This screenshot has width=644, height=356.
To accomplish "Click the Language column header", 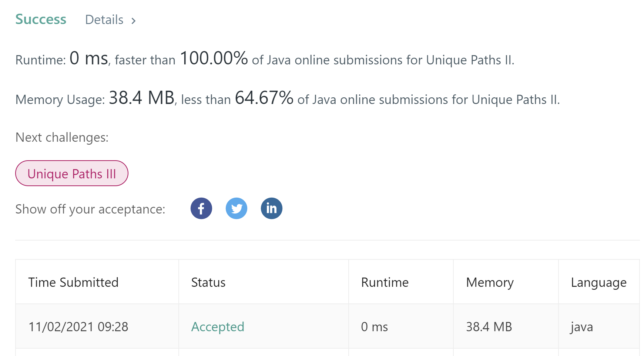I will coord(598,282).
